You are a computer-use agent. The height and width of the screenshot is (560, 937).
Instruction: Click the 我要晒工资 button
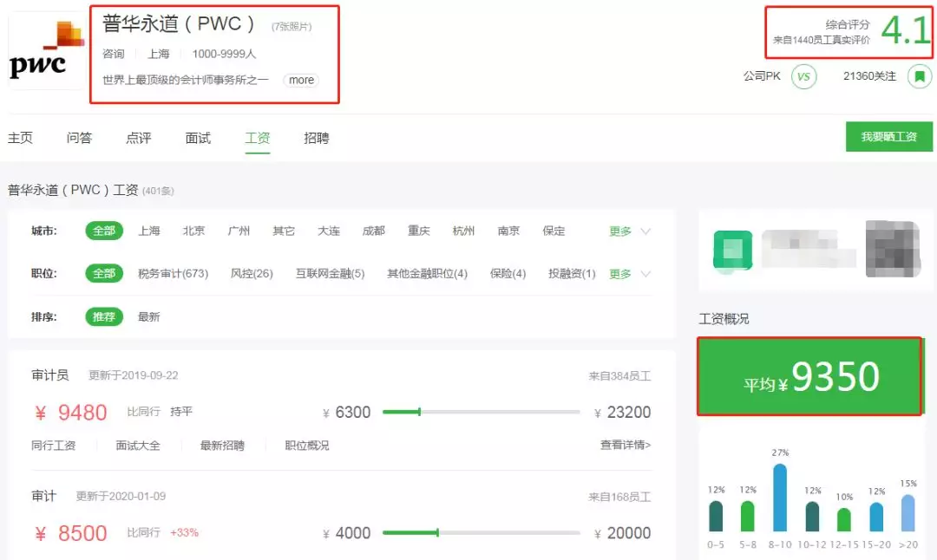(889, 136)
